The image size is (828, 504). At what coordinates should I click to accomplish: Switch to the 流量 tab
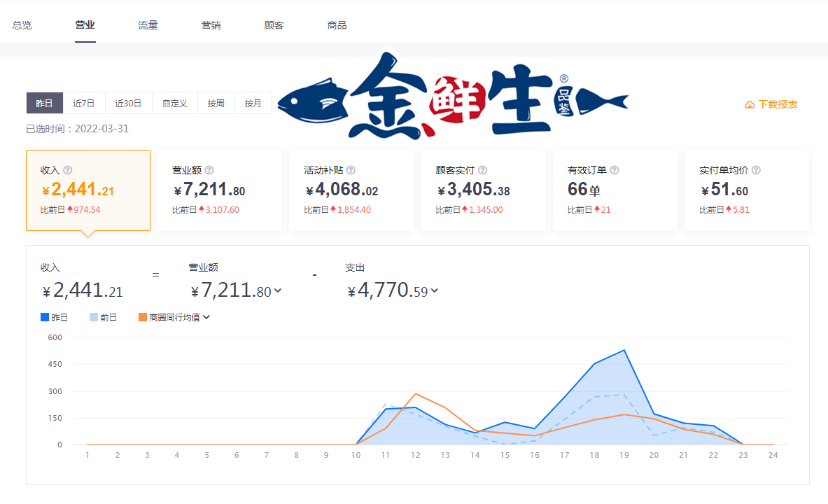tap(148, 24)
